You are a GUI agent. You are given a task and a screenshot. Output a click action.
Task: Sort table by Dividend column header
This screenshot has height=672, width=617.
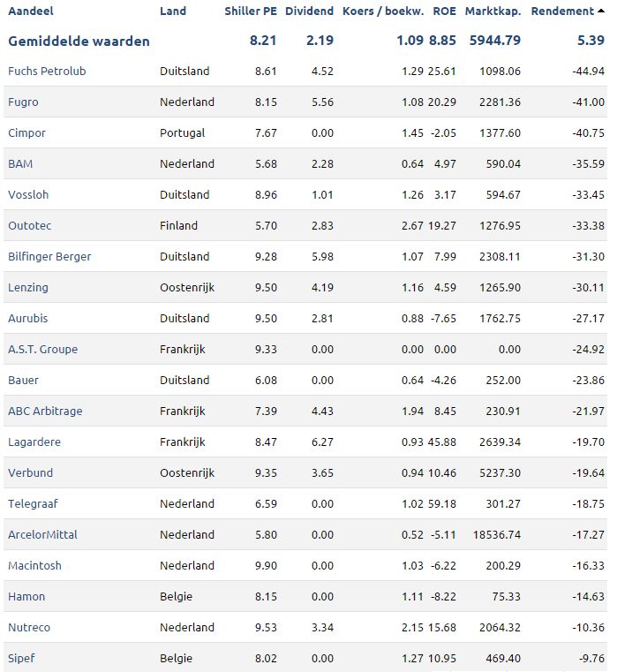click(x=309, y=11)
